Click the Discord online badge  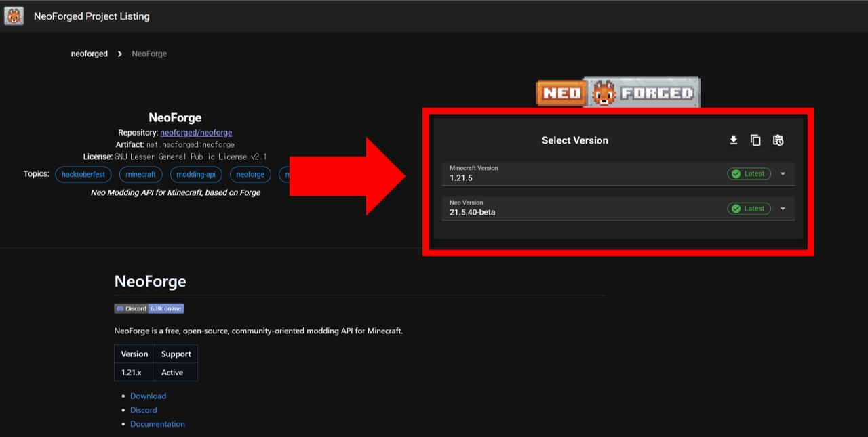tap(149, 308)
